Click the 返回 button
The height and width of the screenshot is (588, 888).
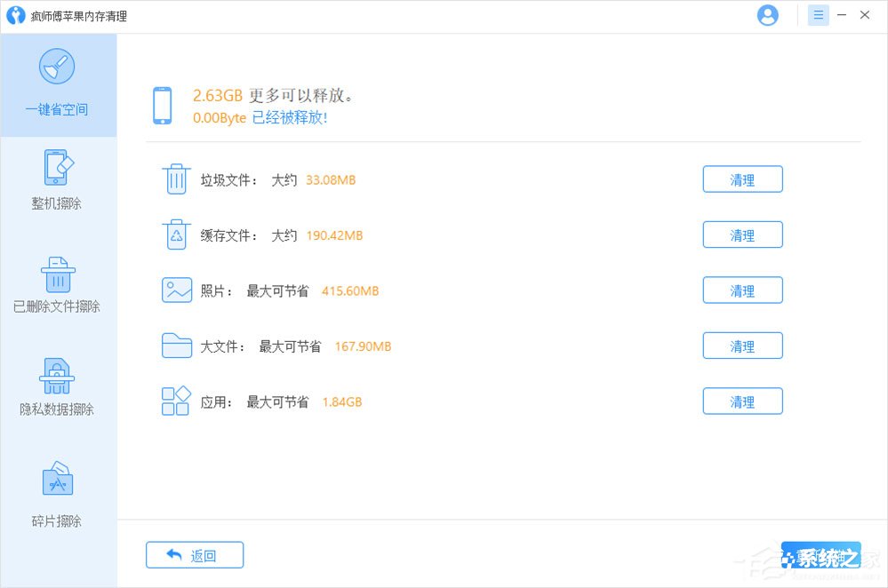[x=194, y=554]
